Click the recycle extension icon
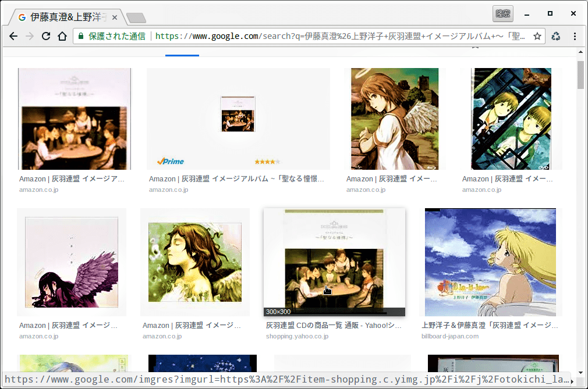Viewport: 588px width, 389px height. pos(556,36)
